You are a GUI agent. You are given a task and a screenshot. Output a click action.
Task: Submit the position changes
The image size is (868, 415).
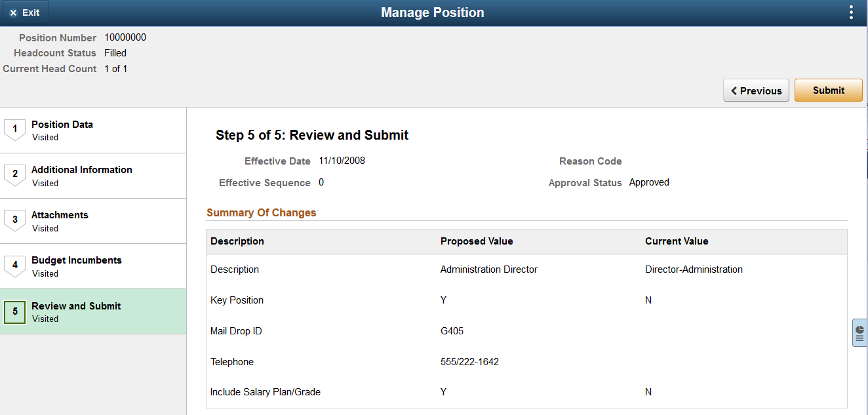tap(829, 90)
